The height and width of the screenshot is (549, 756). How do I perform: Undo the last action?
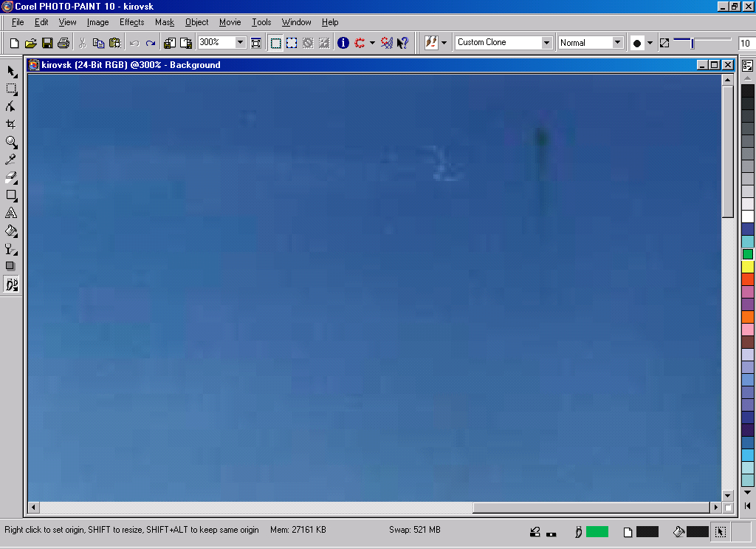click(134, 43)
